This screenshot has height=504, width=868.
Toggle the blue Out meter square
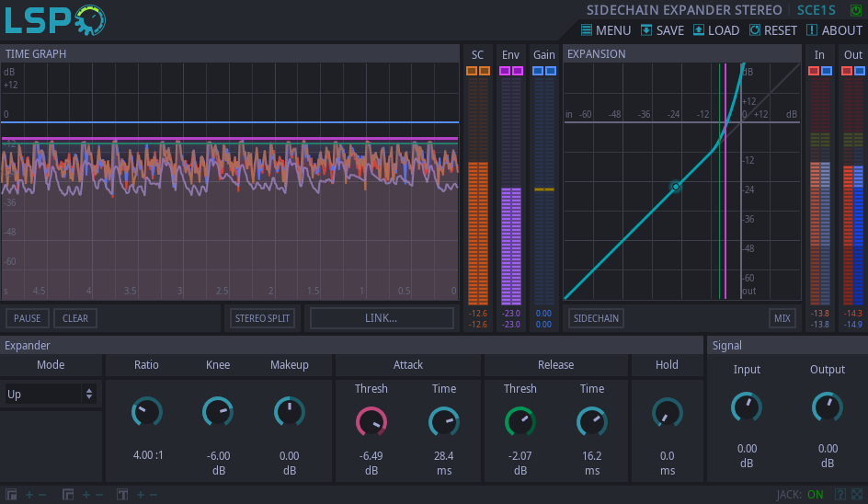click(x=860, y=71)
